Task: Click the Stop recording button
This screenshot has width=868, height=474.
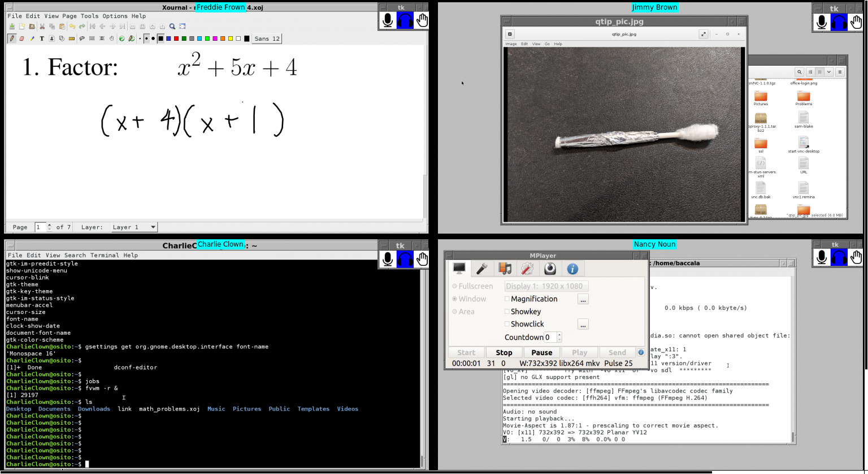Action: click(504, 352)
